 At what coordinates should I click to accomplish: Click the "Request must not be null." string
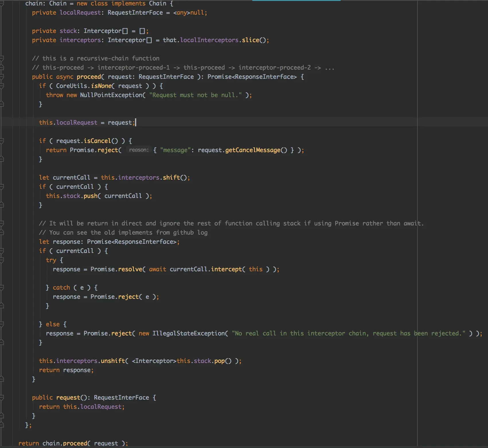click(x=196, y=95)
